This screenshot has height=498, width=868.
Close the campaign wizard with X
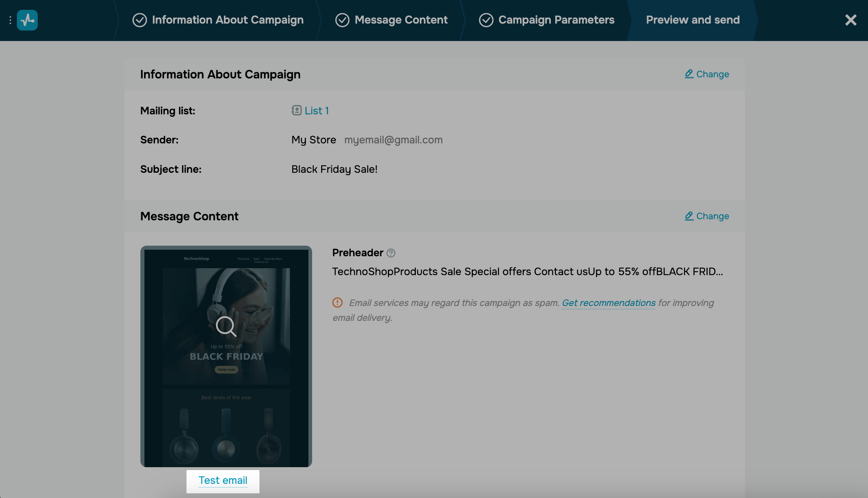[851, 20]
